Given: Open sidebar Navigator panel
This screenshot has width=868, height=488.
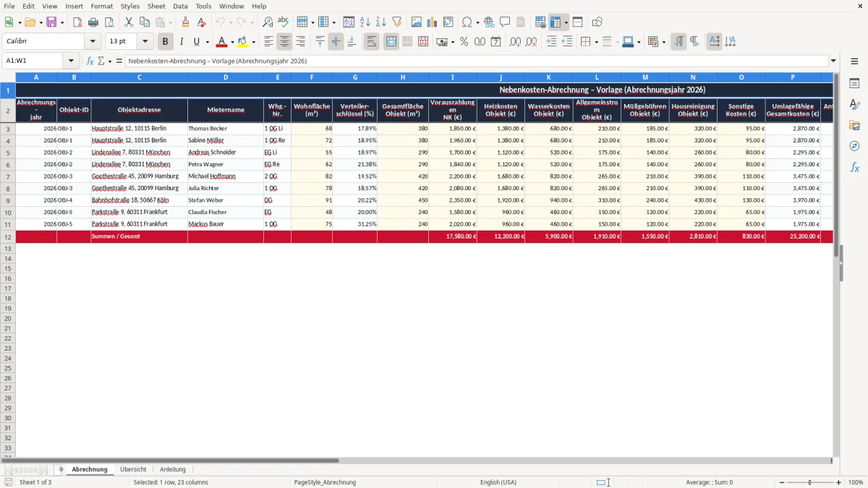Looking at the screenshot, I should (x=854, y=146).
